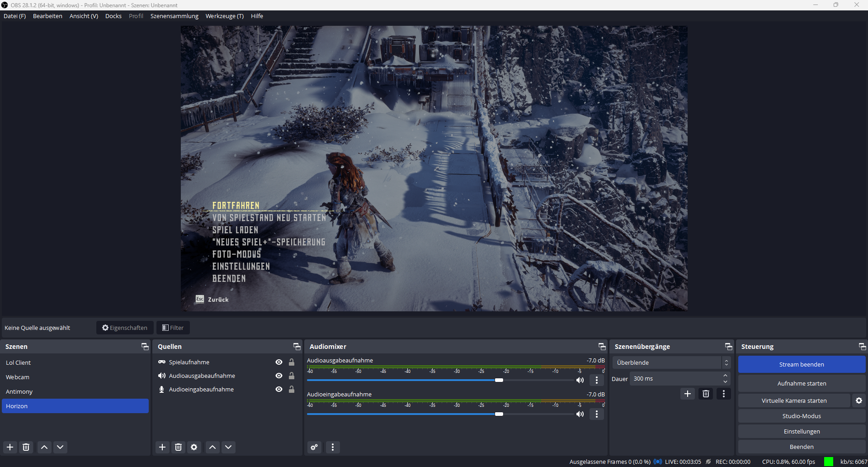This screenshot has height=467, width=868.
Task: Undock the Audiomixer panel
Action: pos(602,347)
